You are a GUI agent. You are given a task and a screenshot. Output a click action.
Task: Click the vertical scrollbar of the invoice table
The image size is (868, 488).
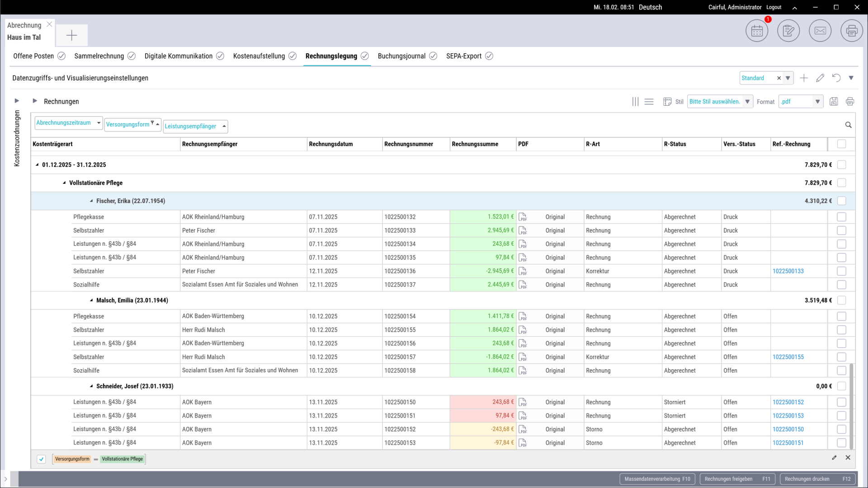(x=851, y=407)
